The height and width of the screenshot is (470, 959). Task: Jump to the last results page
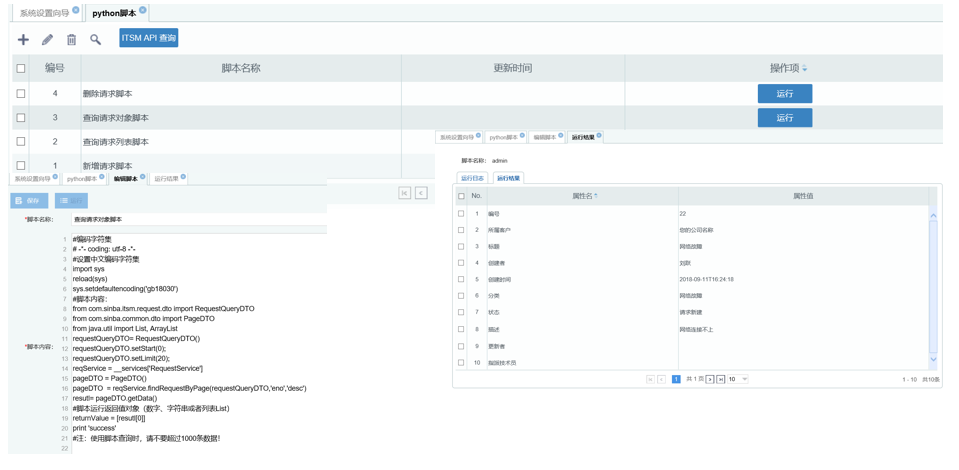pyautogui.click(x=720, y=379)
